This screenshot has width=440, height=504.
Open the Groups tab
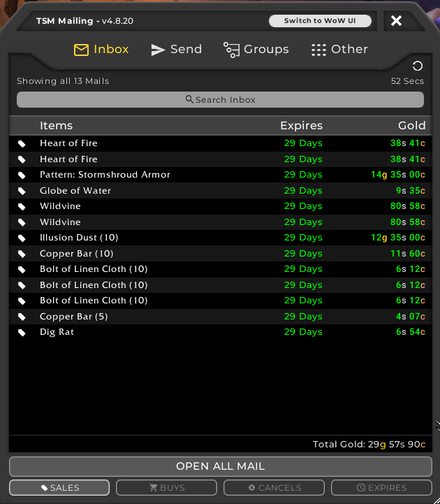tap(256, 50)
